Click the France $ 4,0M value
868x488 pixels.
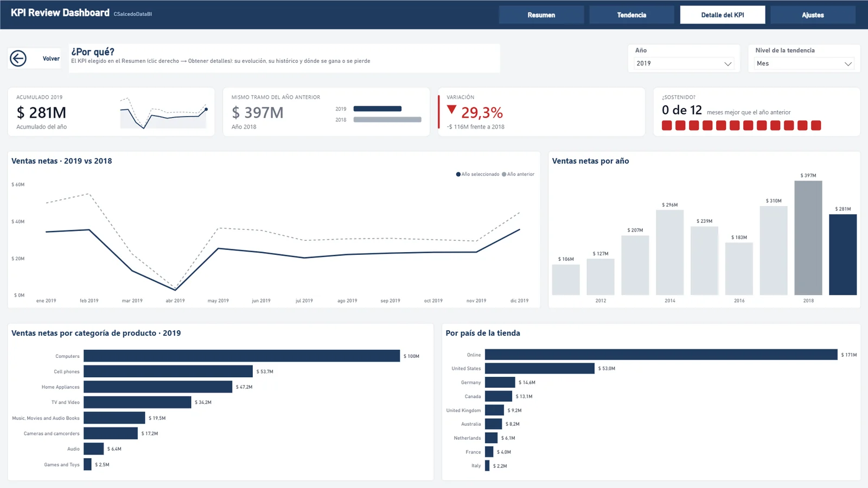pyautogui.click(x=504, y=452)
